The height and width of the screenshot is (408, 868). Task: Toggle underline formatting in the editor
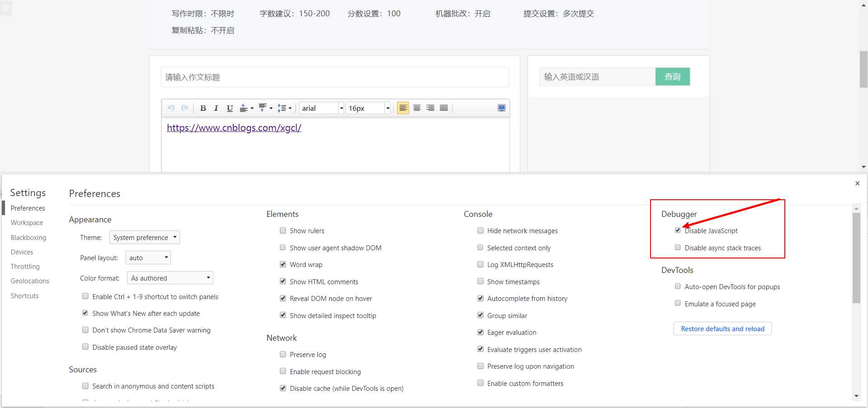(230, 108)
